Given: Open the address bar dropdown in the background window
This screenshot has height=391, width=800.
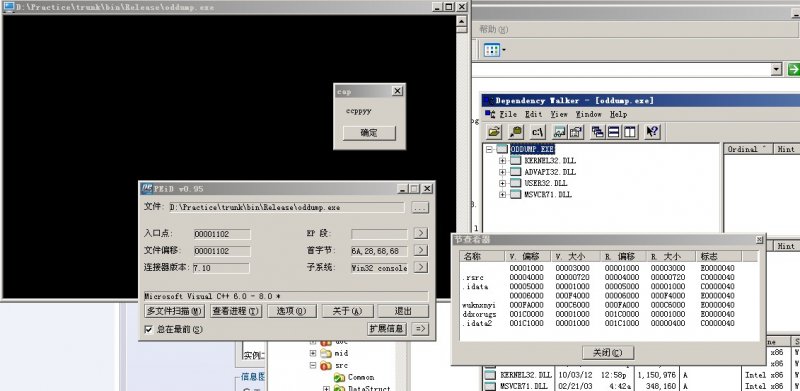Looking at the screenshot, I should tap(777, 69).
